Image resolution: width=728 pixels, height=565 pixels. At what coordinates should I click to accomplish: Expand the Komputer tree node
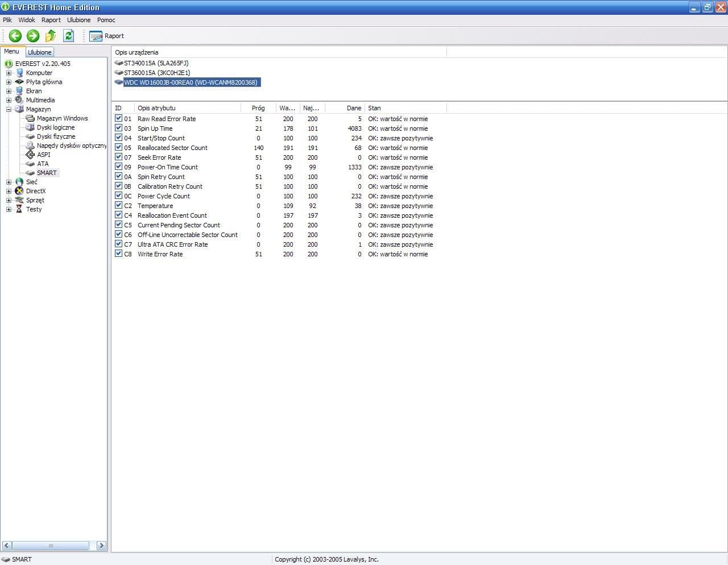9,73
